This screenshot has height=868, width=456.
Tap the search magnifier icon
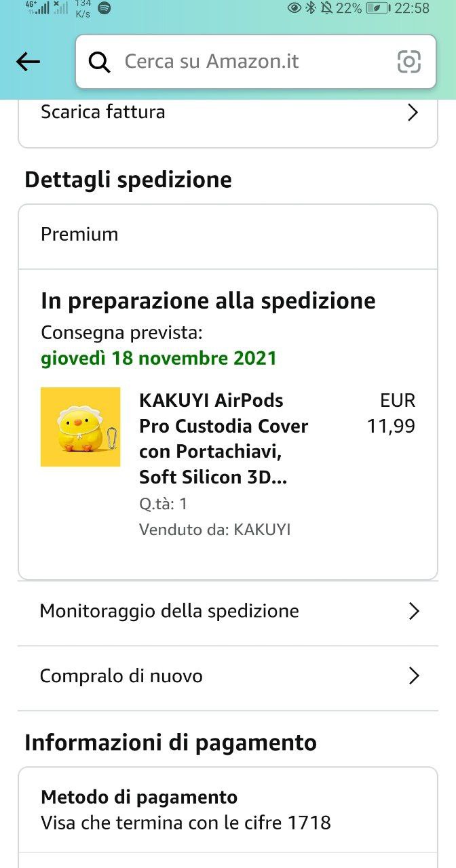pyautogui.click(x=100, y=62)
